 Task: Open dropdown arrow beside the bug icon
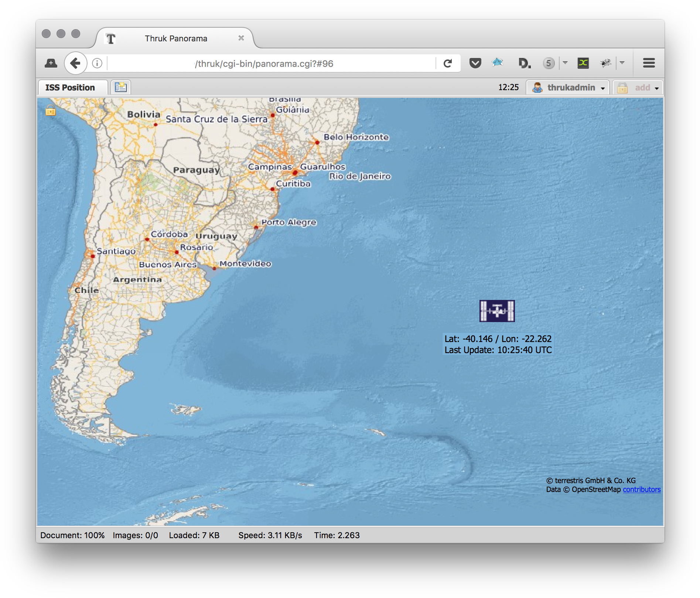622,63
